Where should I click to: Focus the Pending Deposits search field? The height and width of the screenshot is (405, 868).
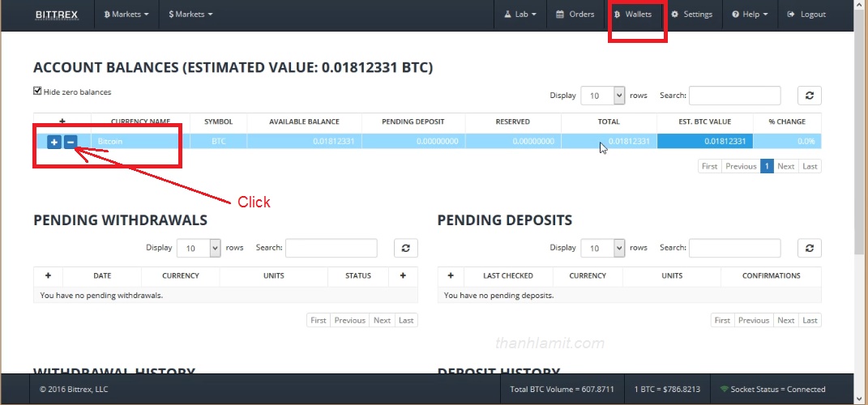[734, 249]
